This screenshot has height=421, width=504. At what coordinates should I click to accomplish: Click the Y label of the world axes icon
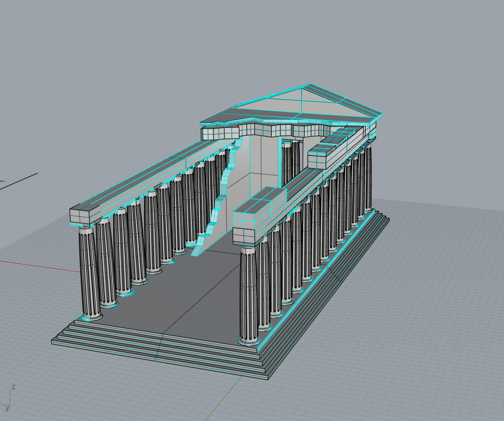click(x=6, y=408)
